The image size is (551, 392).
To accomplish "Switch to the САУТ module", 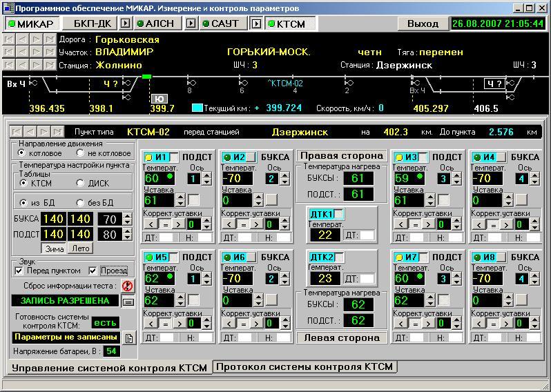I will point(220,23).
